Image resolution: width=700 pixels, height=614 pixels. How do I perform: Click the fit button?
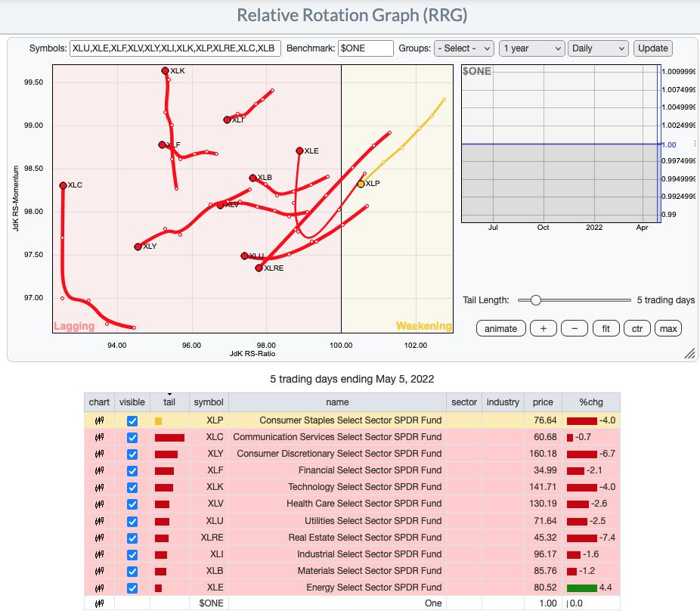tap(606, 329)
